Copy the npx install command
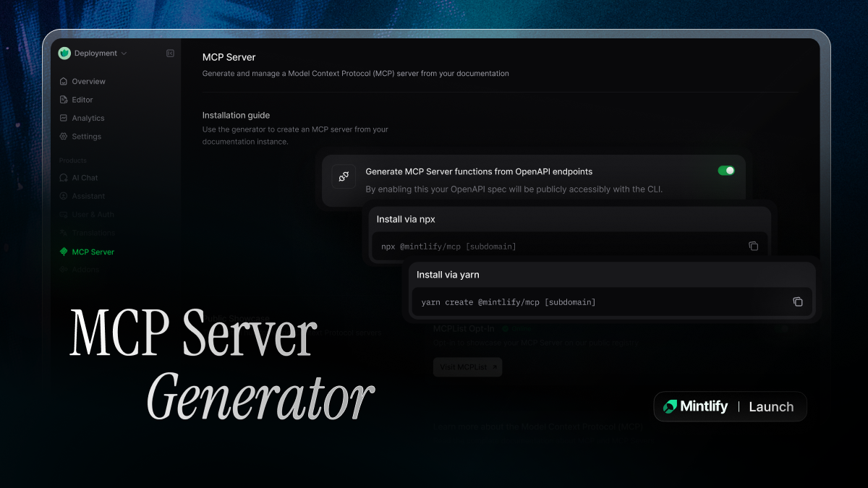 754,246
